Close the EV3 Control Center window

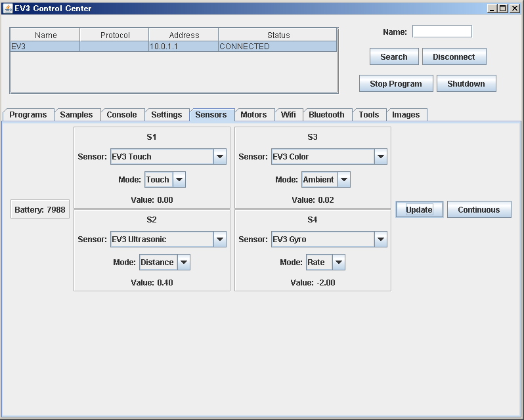coord(515,9)
